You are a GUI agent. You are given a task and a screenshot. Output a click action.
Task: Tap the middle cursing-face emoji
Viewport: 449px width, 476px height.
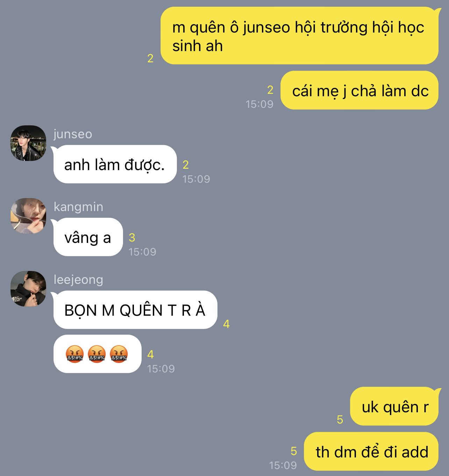click(97, 354)
